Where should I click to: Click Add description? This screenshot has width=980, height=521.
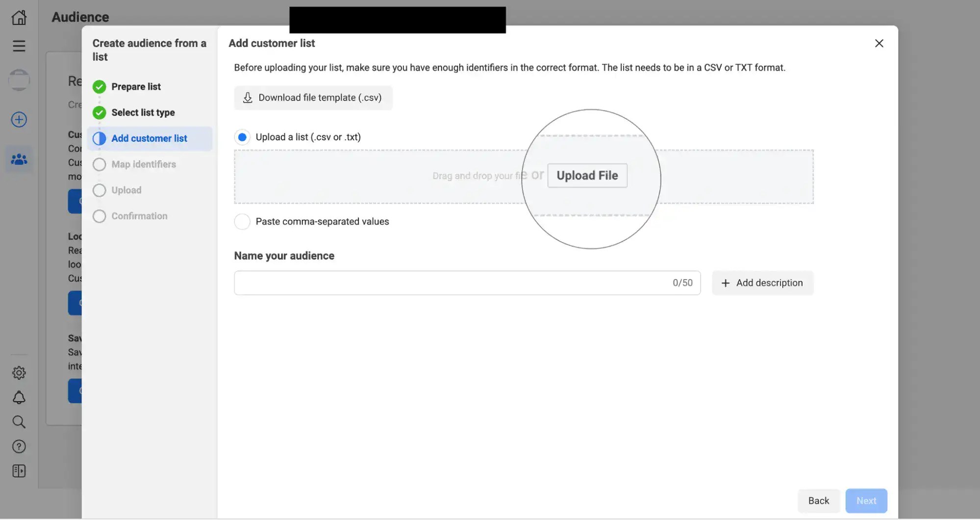[762, 283]
